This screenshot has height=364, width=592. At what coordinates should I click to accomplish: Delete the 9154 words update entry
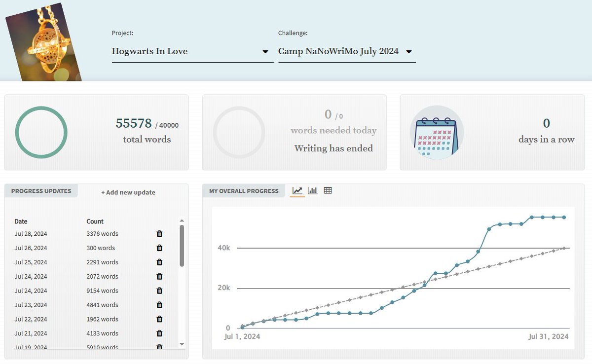tap(159, 291)
